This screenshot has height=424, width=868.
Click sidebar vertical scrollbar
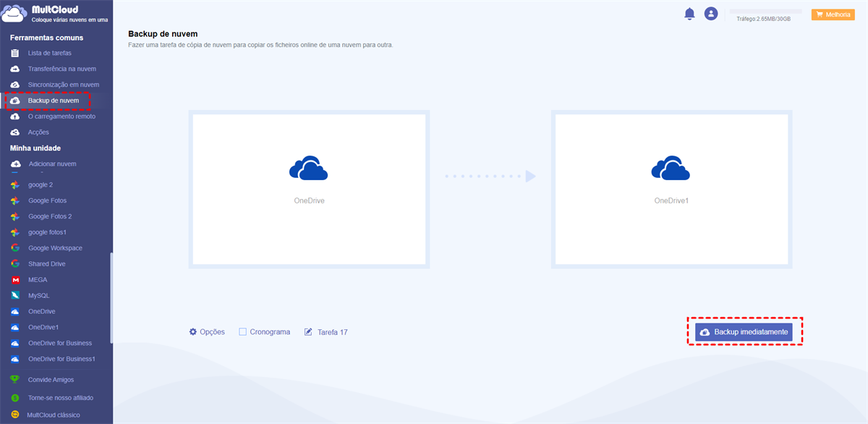coord(111,298)
